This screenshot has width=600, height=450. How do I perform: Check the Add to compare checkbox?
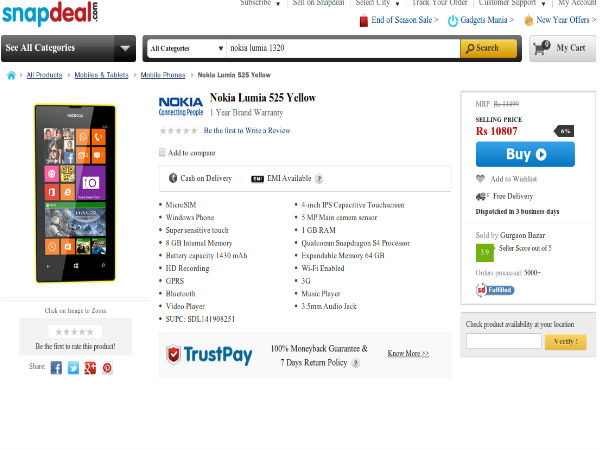(162, 153)
